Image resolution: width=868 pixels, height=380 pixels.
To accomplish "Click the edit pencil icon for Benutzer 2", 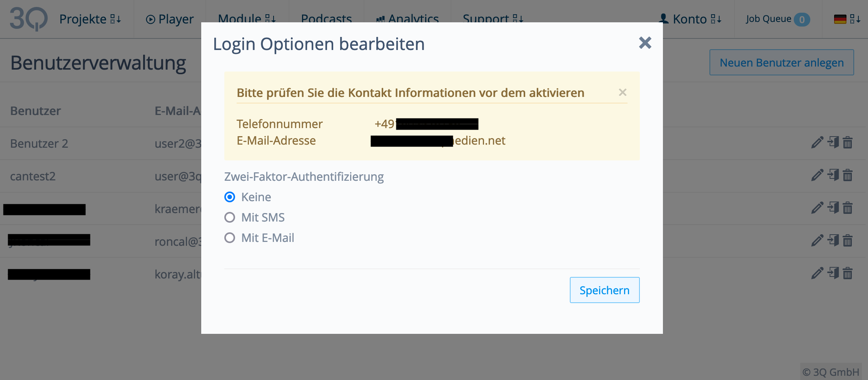I will 817,143.
